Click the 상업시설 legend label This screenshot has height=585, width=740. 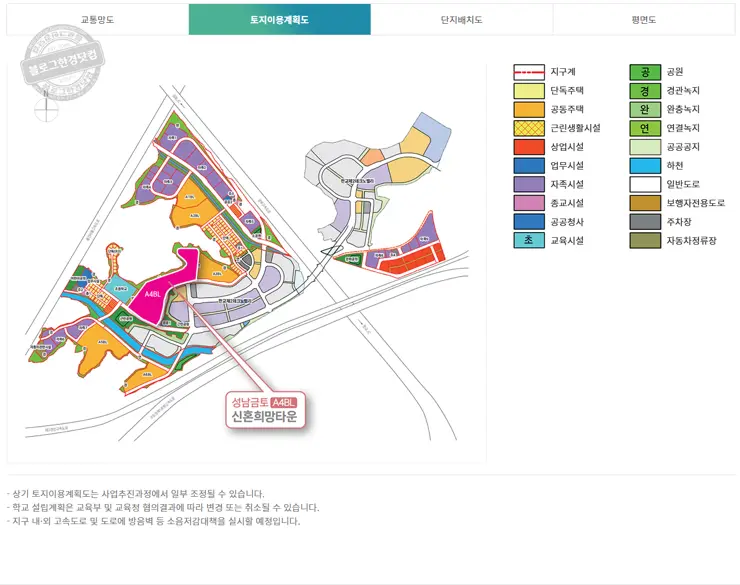(567, 147)
